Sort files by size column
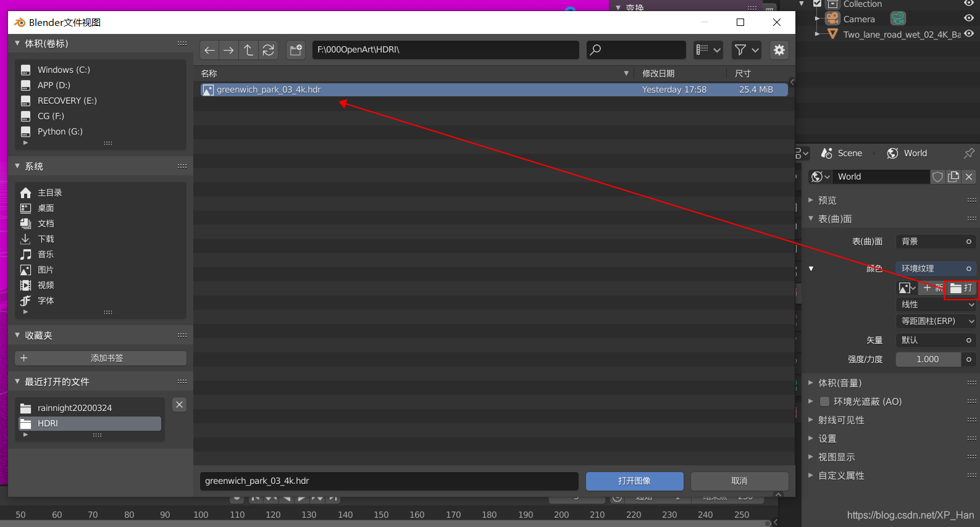This screenshot has height=527, width=980. tap(758, 73)
